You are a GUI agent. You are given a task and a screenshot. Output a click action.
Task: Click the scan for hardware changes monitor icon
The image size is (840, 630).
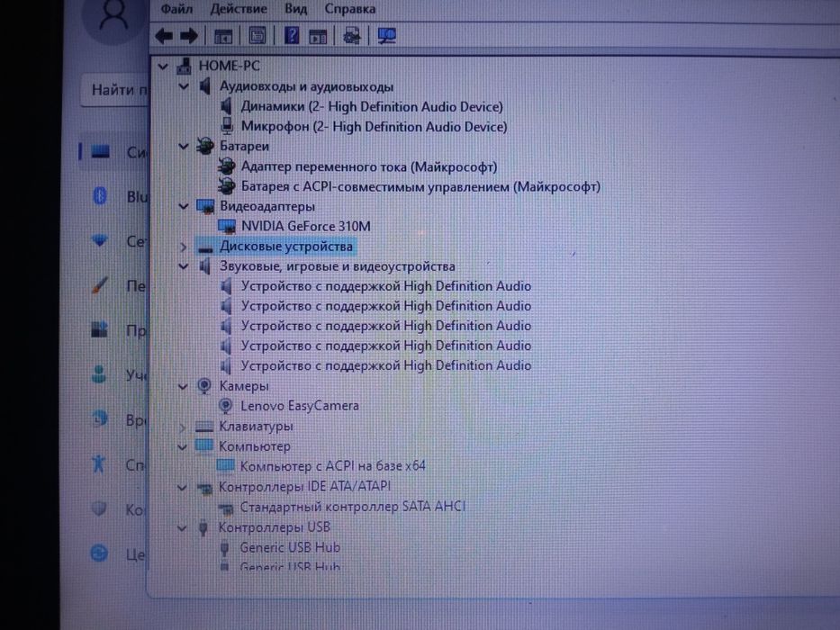tap(387, 36)
